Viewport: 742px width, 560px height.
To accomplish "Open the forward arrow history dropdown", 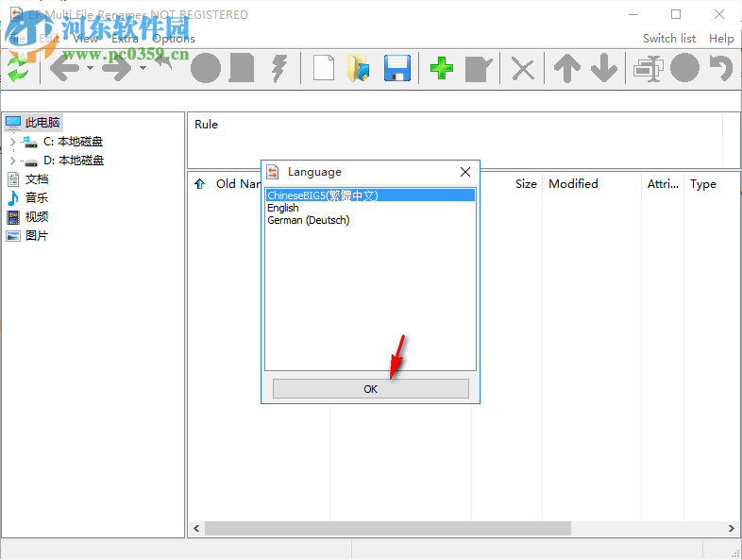I will click(143, 68).
